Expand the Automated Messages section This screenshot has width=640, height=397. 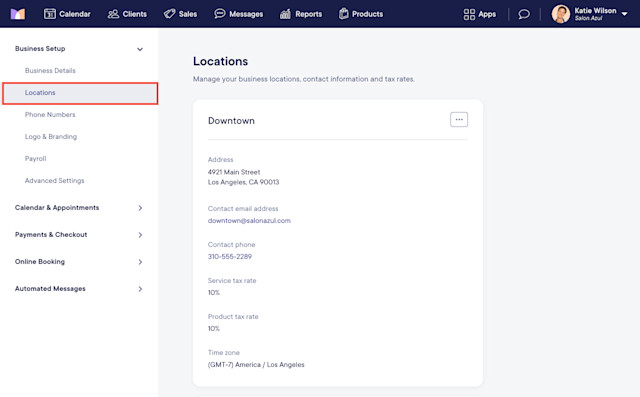[79, 288]
